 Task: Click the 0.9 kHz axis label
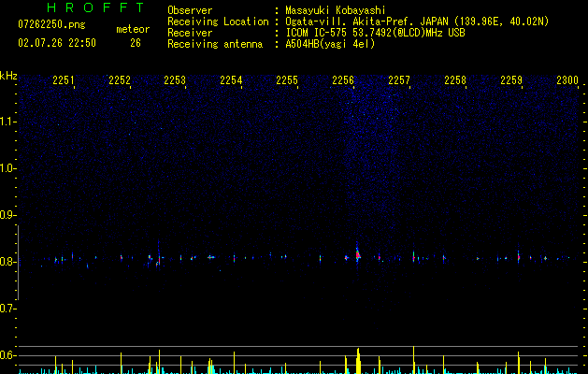(8, 215)
